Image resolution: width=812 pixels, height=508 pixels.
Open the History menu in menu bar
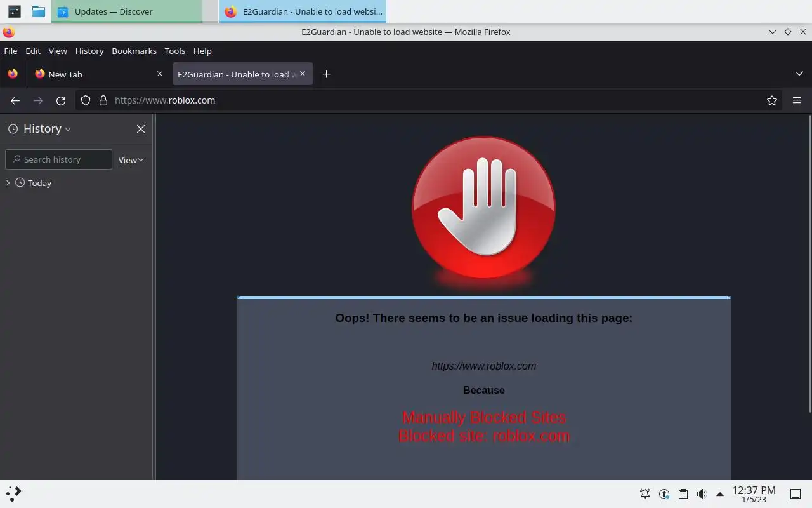click(x=89, y=51)
